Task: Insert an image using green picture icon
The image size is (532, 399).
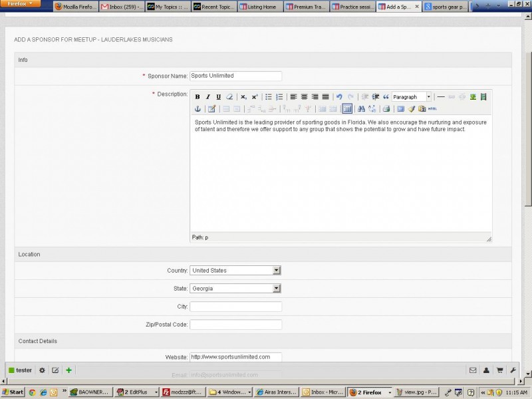Action: point(473,97)
